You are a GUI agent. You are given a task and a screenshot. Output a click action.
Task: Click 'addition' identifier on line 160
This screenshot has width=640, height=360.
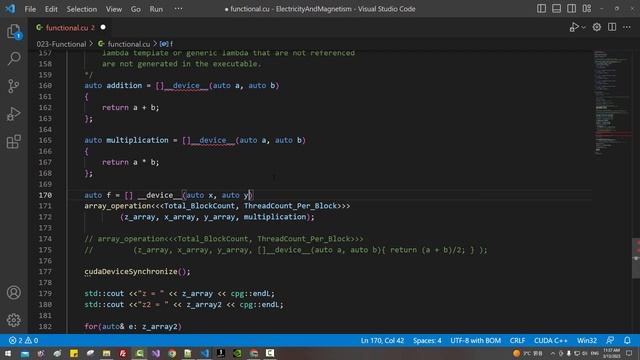(124, 85)
